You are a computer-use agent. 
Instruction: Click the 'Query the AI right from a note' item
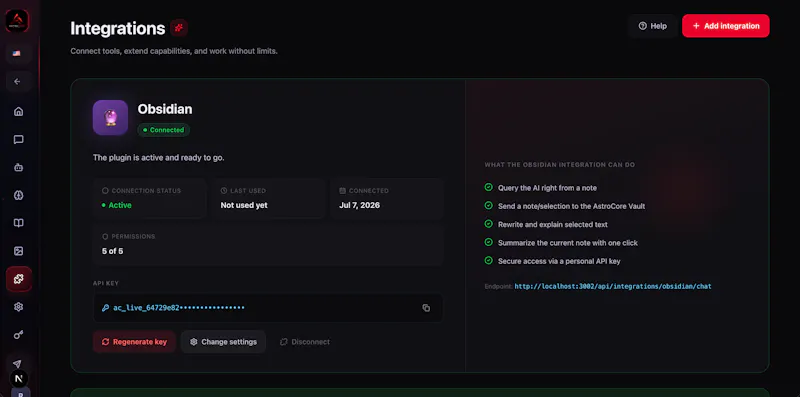pos(547,188)
